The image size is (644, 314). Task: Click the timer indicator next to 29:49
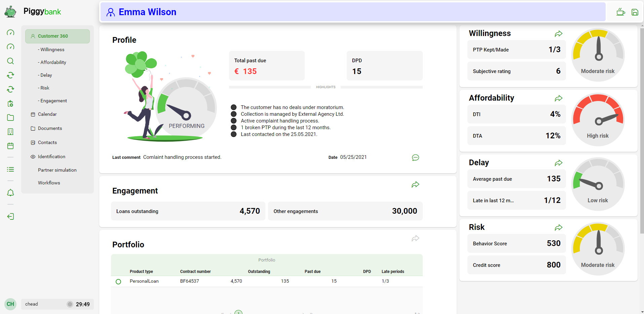70,304
